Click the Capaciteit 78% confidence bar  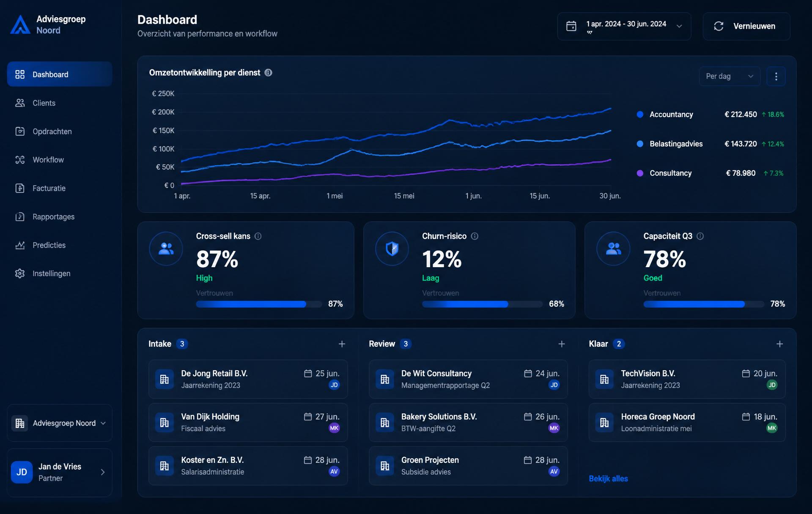704,304
